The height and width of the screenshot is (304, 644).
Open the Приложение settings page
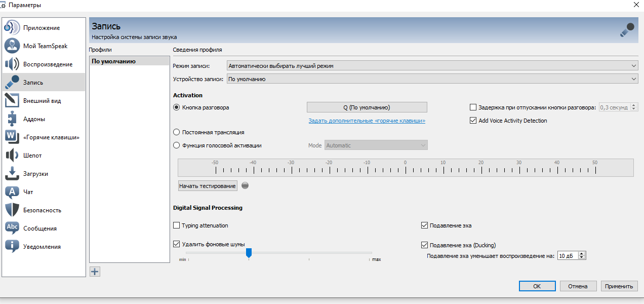44,28
